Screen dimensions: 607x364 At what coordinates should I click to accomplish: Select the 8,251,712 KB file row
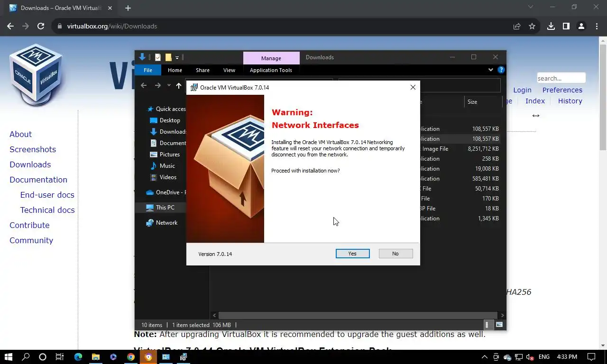[460, 149]
